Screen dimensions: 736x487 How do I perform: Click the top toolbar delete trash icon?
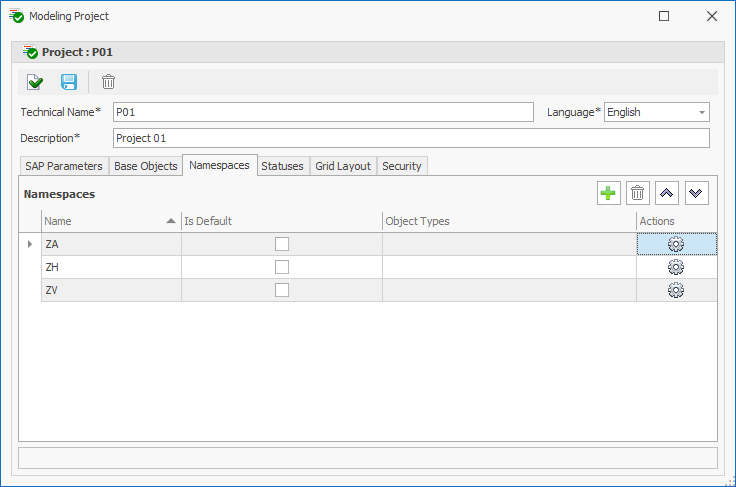click(108, 82)
